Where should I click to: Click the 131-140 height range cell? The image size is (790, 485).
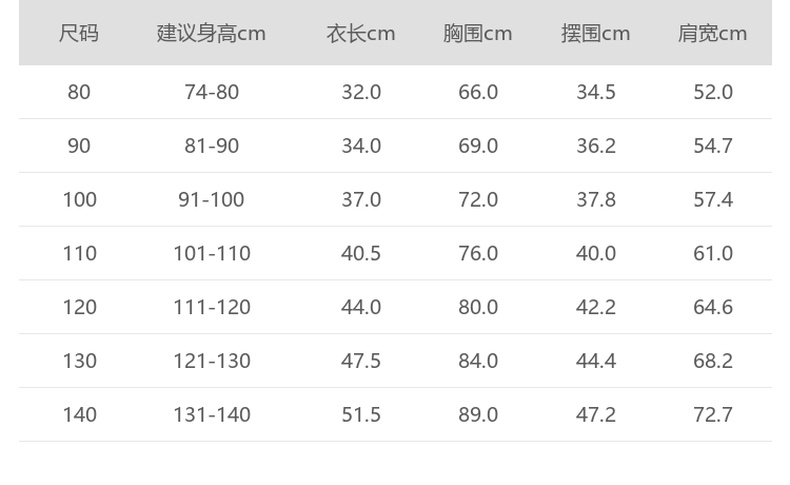[211, 415]
